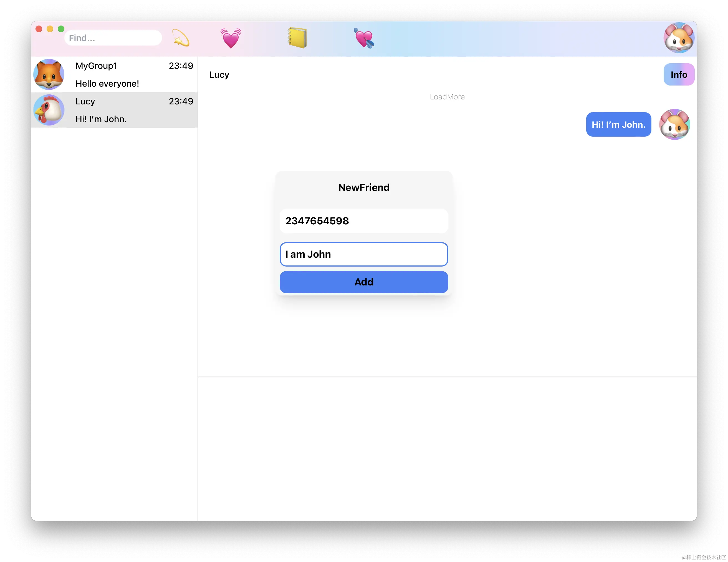Click the hamster avatar beside sent message
Viewport: 728px width, 562px height.
(674, 124)
